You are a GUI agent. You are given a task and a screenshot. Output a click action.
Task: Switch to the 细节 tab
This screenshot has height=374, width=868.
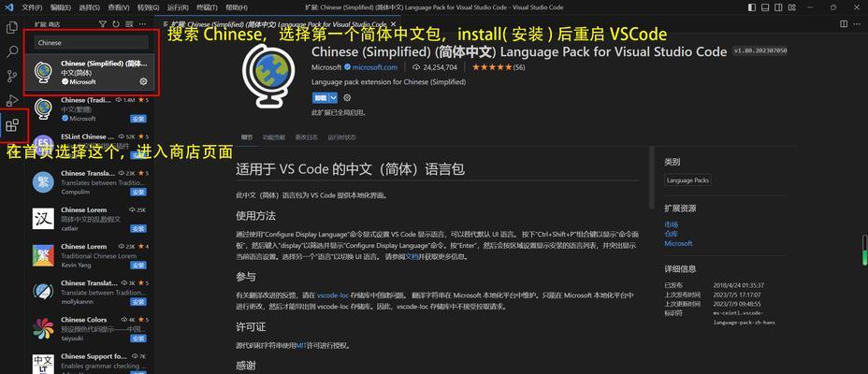[x=247, y=137]
